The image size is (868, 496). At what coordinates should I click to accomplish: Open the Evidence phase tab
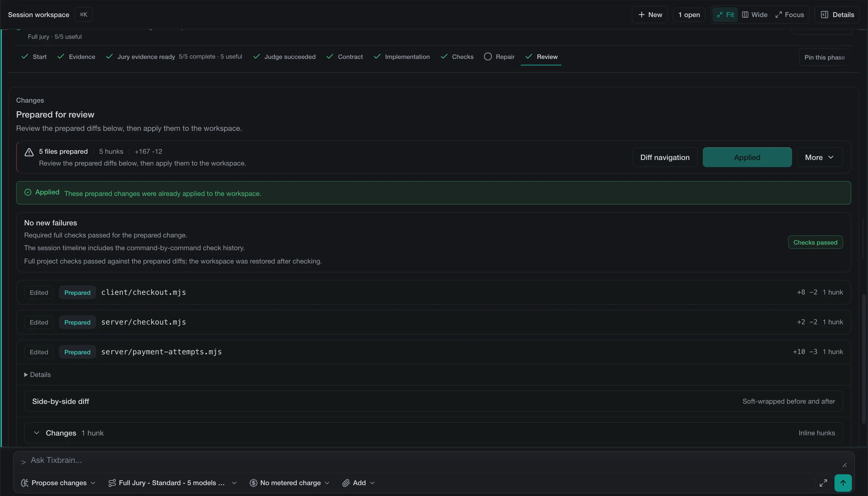click(76, 56)
